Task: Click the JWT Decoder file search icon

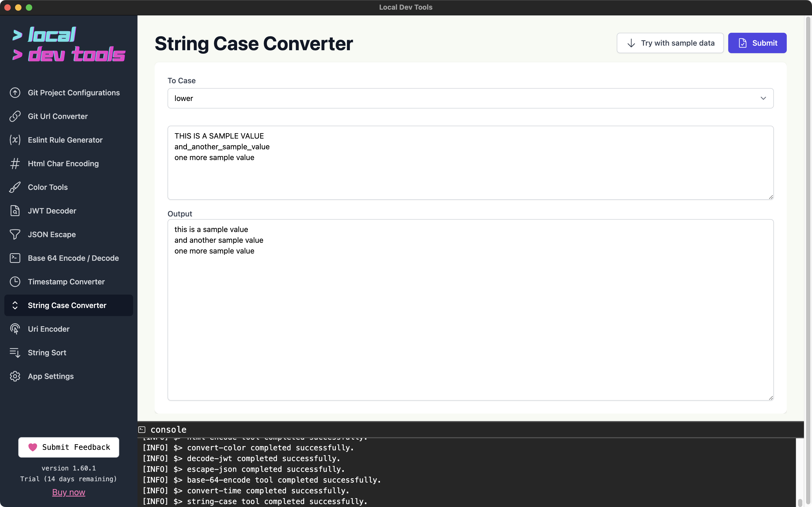Action: (15, 211)
